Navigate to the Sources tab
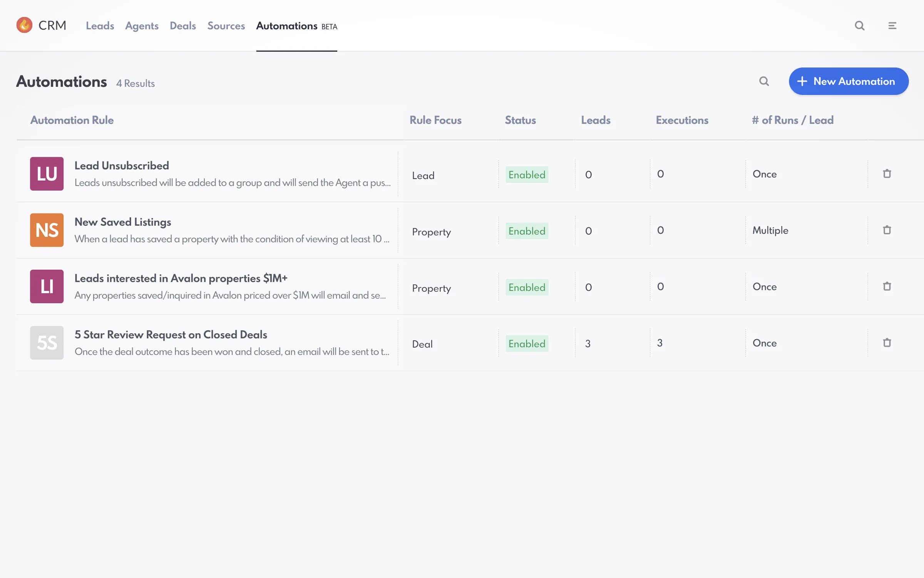Screen dimensions: 924x578 [226, 26]
